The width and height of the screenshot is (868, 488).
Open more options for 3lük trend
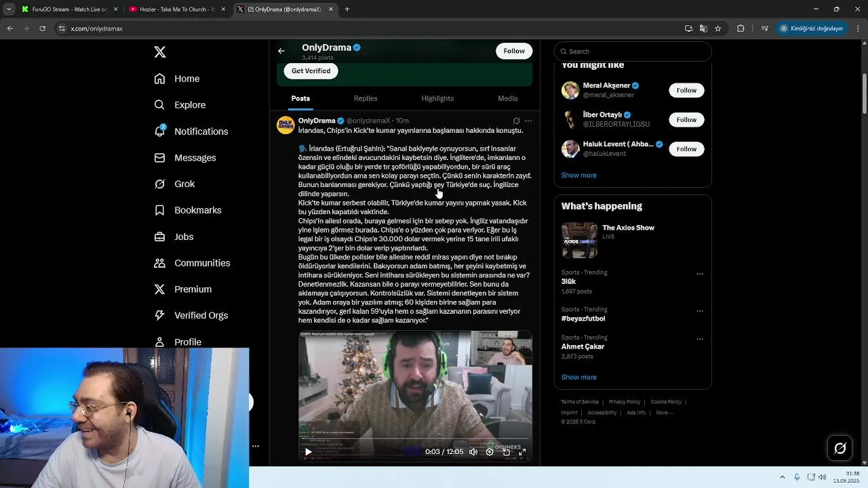coord(701,274)
